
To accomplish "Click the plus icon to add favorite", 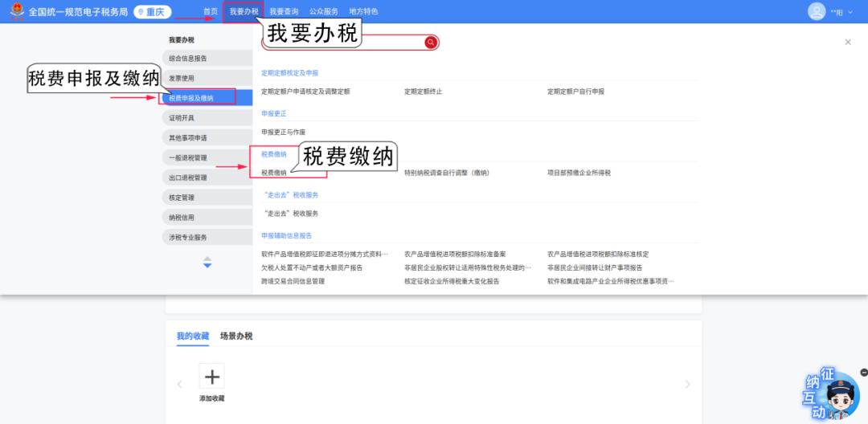I will click(x=212, y=377).
